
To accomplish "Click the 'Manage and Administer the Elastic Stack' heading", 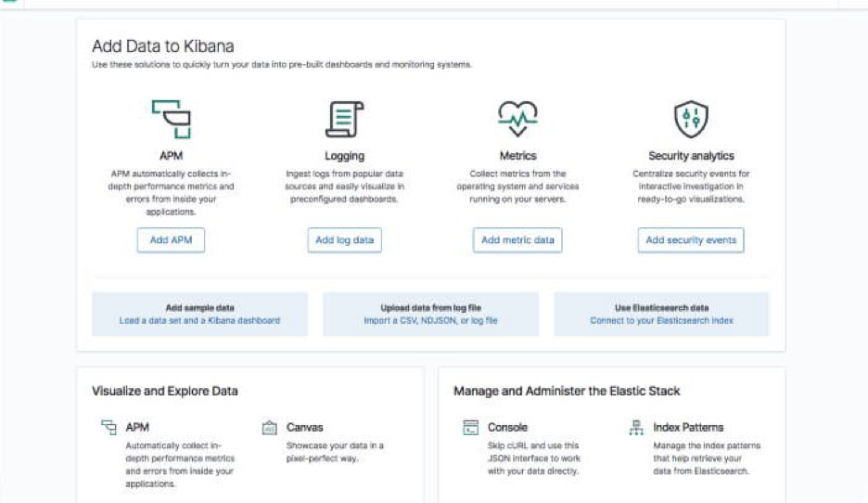I will click(567, 391).
